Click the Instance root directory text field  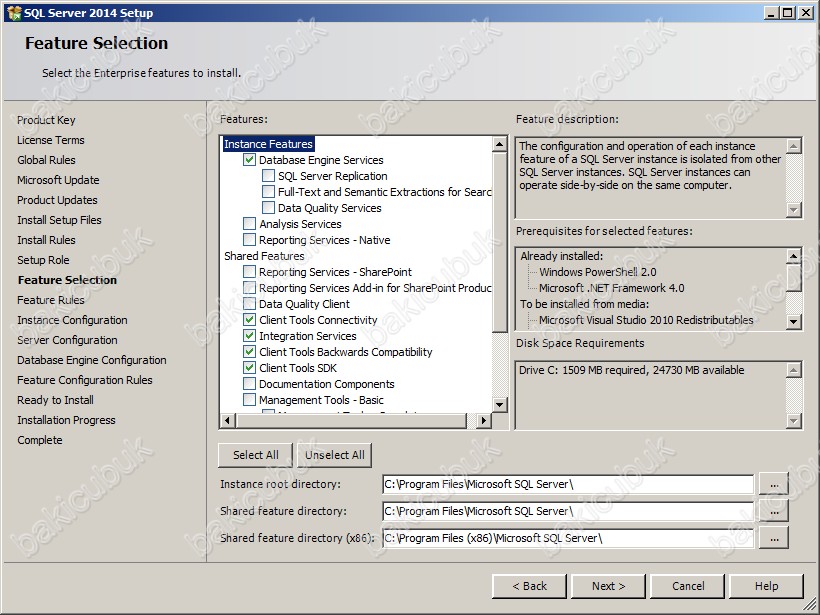coord(568,484)
